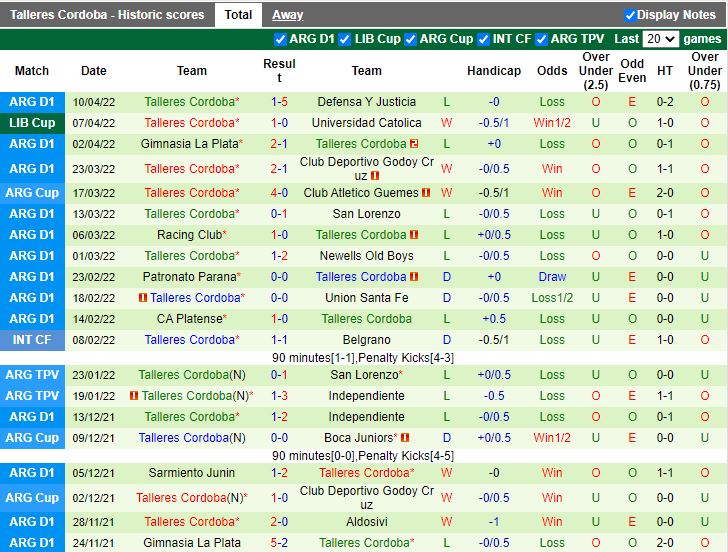Open Newells Old Boys team link
The image size is (728, 552).
366,256
